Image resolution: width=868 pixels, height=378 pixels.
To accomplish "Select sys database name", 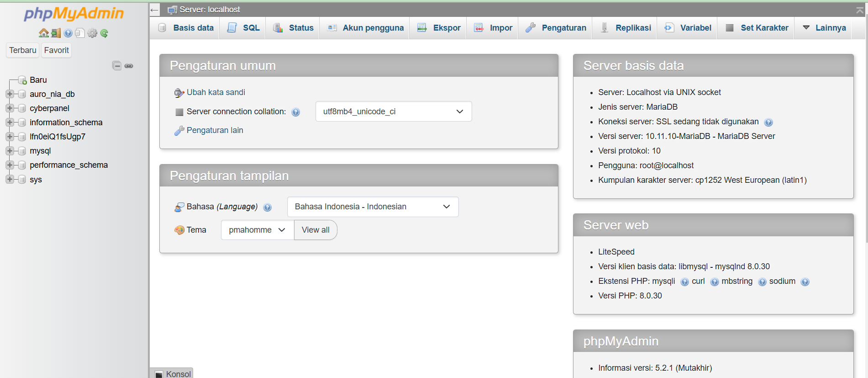I will click(x=36, y=180).
